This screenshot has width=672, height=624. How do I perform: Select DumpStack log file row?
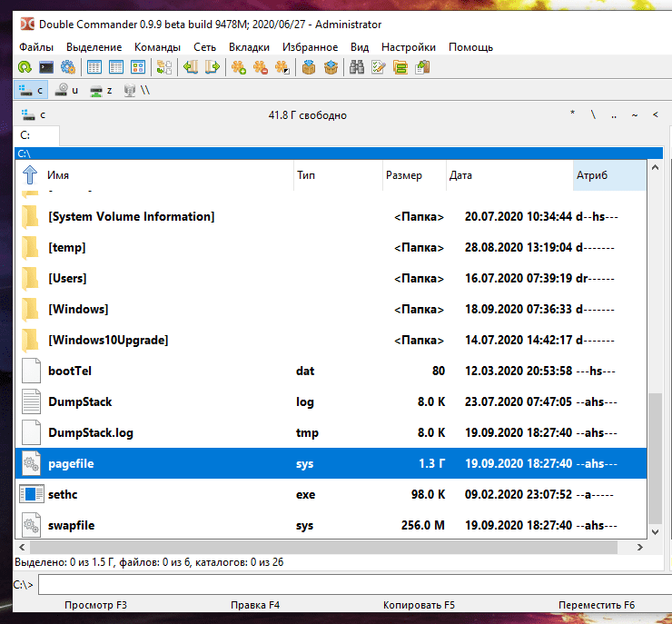coord(331,401)
